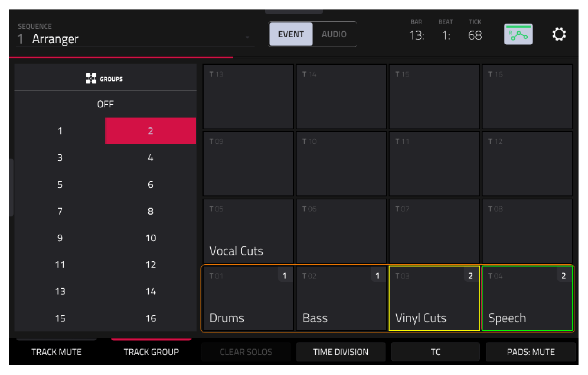588x375 pixels.
Task: Tap the empty T06 track pad
Action: click(341, 231)
